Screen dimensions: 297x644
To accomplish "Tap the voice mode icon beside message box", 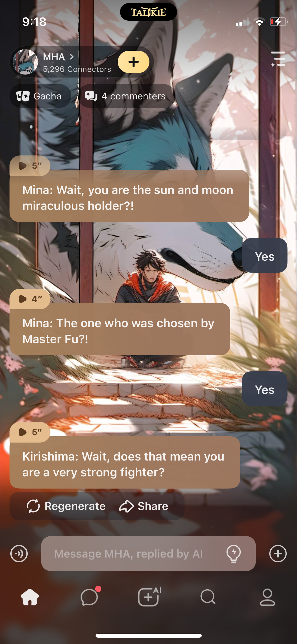I will (x=19, y=553).
